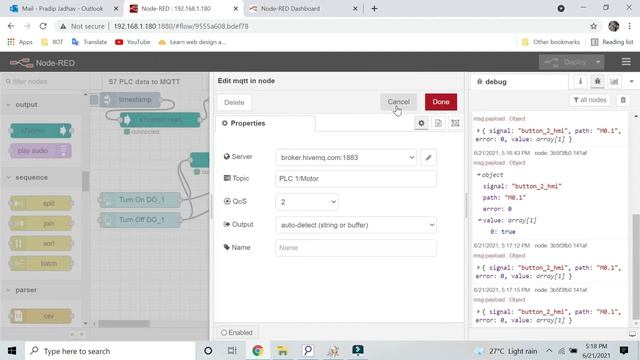Screen dimensions: 640x360
Task: Open File Explorer from the taskbar
Action: click(282, 351)
